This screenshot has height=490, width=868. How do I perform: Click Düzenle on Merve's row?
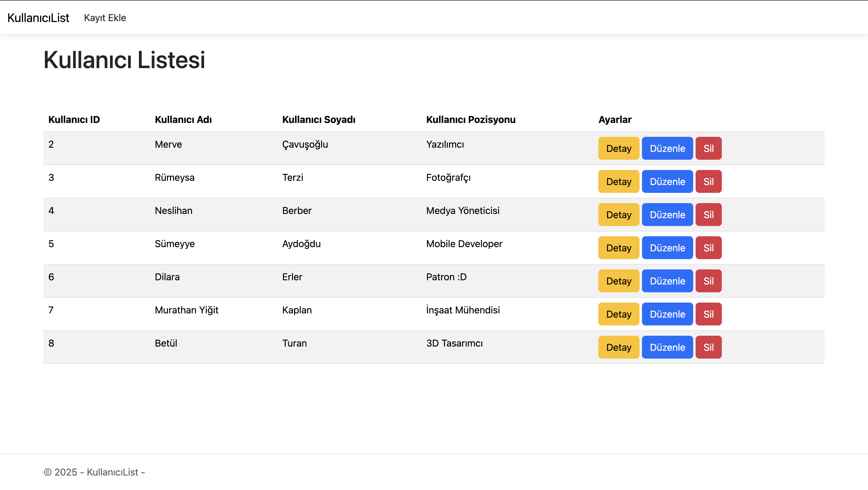[x=667, y=148]
